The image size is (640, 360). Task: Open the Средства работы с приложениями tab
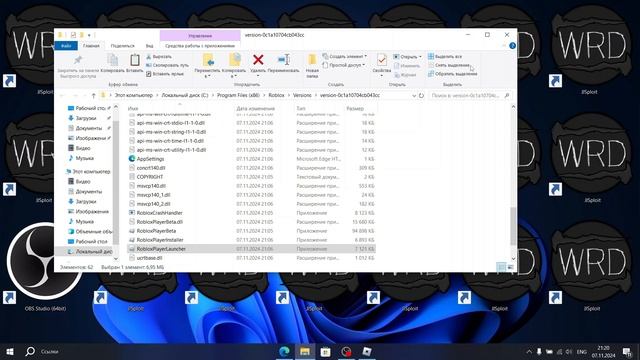[x=200, y=46]
